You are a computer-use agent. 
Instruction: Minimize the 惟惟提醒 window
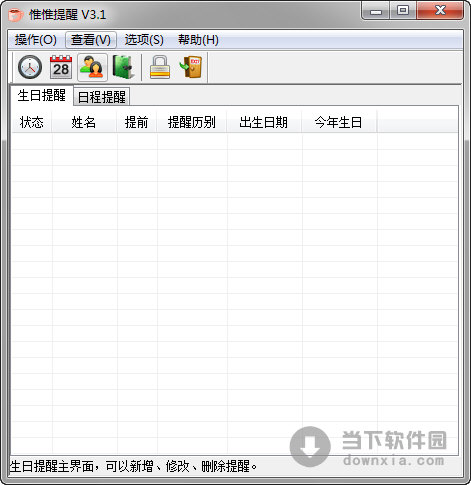click(x=376, y=11)
